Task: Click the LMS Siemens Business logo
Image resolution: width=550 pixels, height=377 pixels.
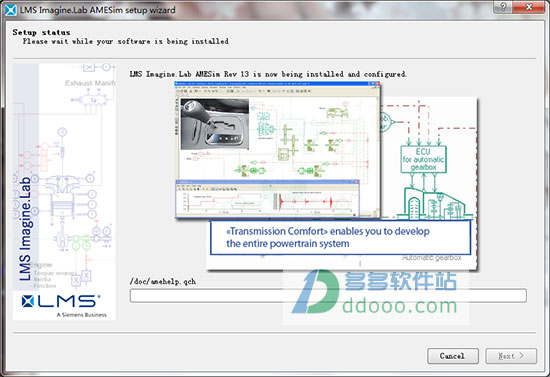Action: (x=64, y=305)
